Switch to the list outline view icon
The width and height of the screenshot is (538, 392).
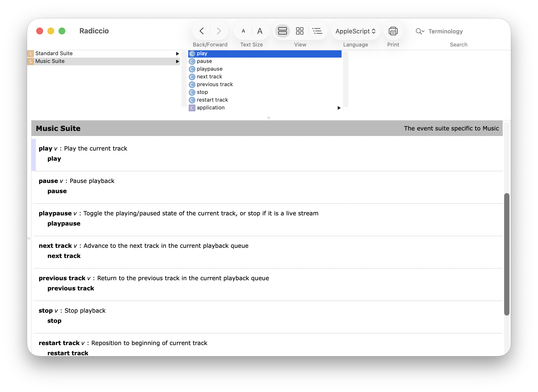click(317, 31)
